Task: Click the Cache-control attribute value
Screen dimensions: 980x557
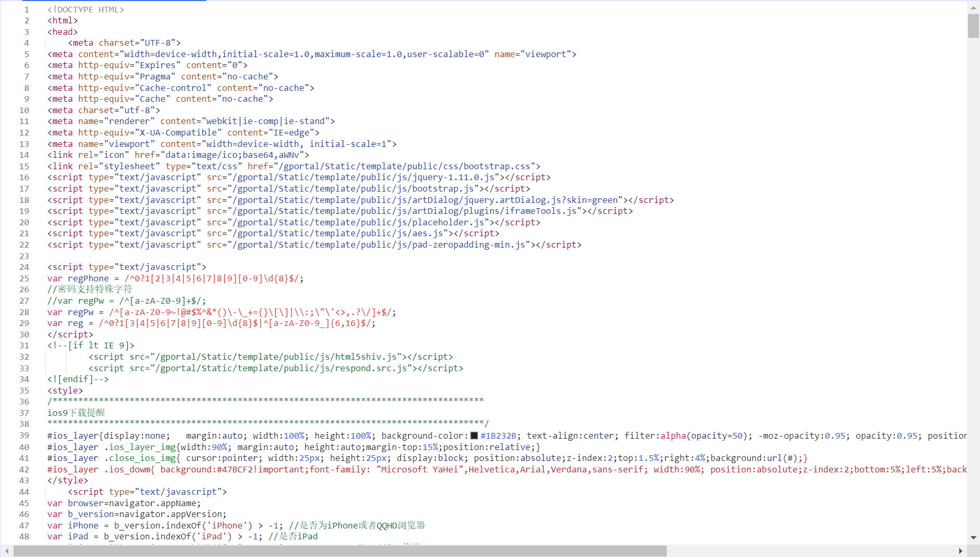Action: [173, 88]
